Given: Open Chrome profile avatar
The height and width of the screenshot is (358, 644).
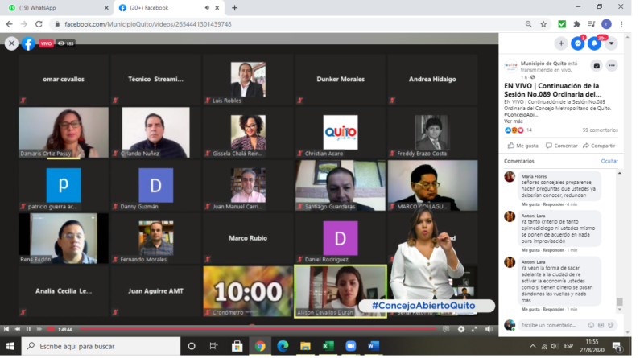Looking at the screenshot, I should [606, 24].
